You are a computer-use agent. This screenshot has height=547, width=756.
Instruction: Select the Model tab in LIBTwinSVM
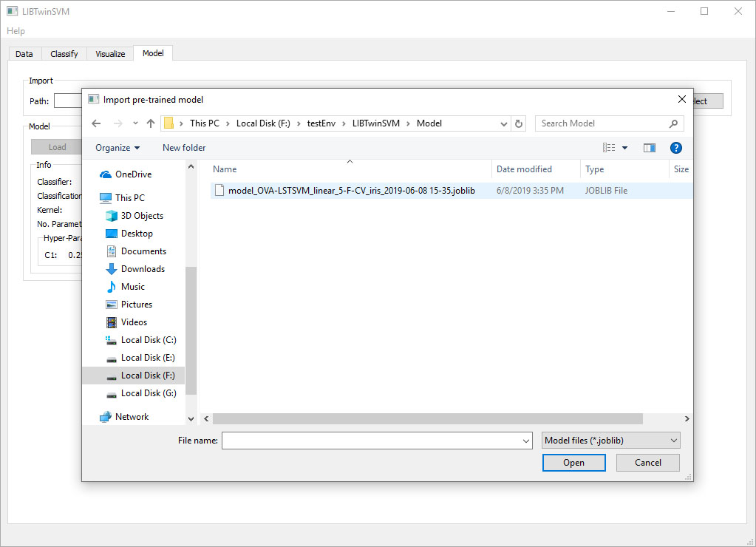click(153, 53)
